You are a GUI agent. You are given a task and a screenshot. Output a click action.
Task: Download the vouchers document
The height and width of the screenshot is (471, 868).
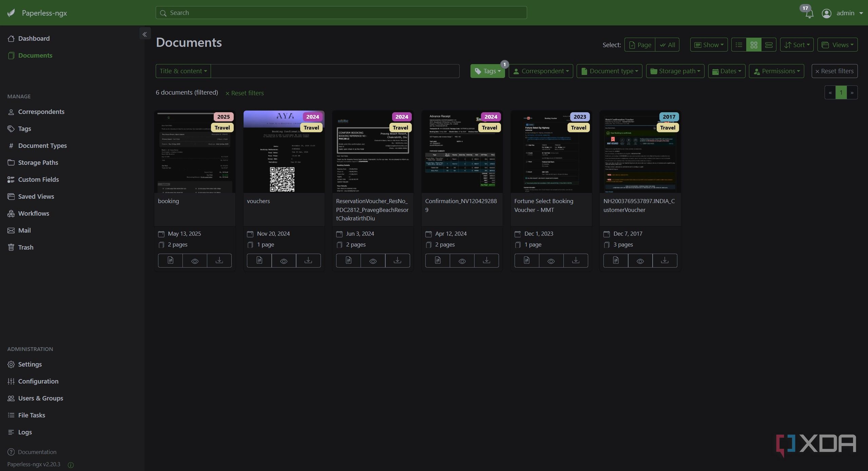[308, 260]
